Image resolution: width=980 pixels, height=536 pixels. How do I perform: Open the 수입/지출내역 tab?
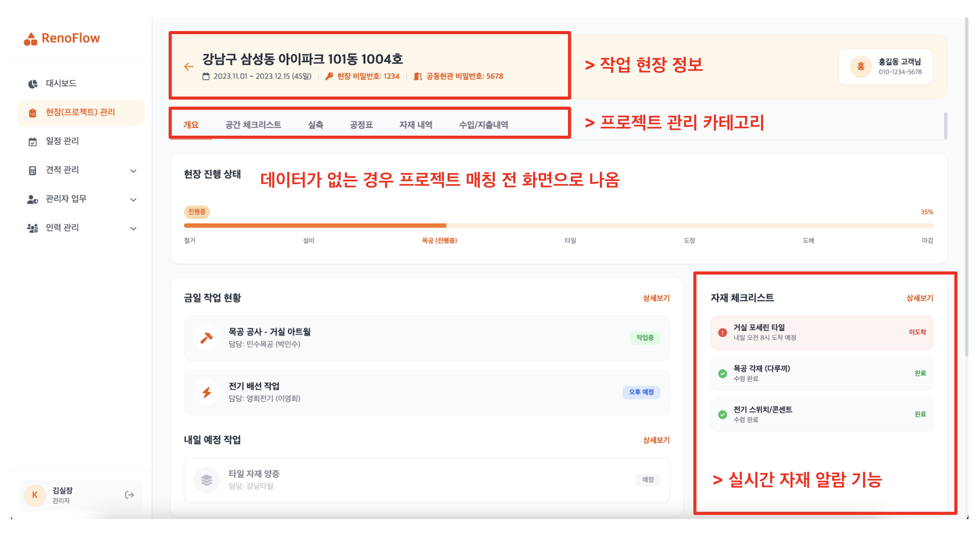483,125
